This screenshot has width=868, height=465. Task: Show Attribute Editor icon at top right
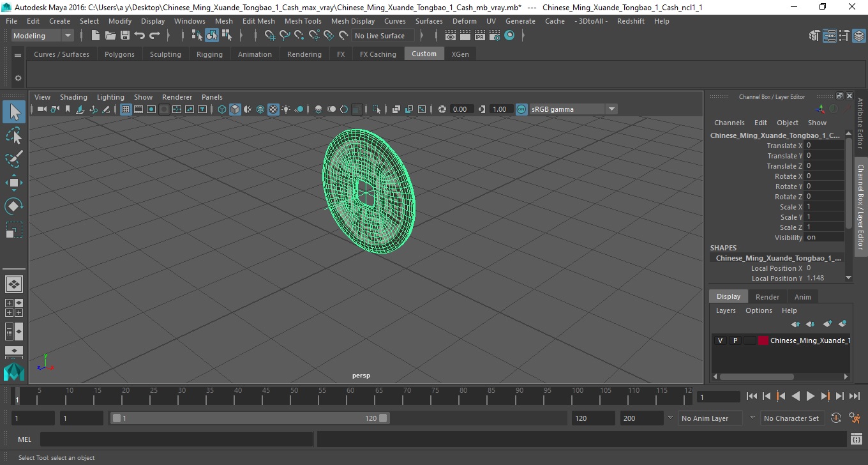(x=829, y=36)
